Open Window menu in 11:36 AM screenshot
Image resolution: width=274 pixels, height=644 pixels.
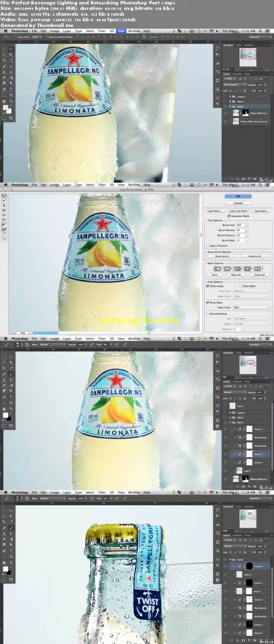point(134,492)
